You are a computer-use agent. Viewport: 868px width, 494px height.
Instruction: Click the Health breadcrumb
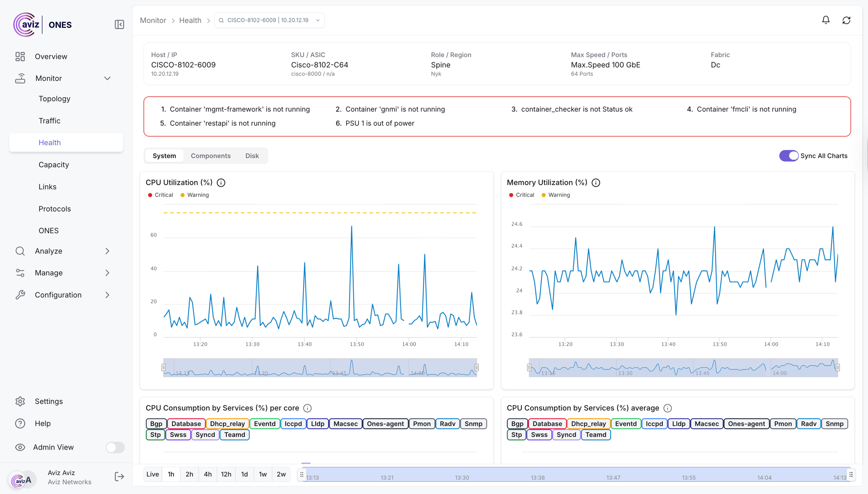point(190,20)
